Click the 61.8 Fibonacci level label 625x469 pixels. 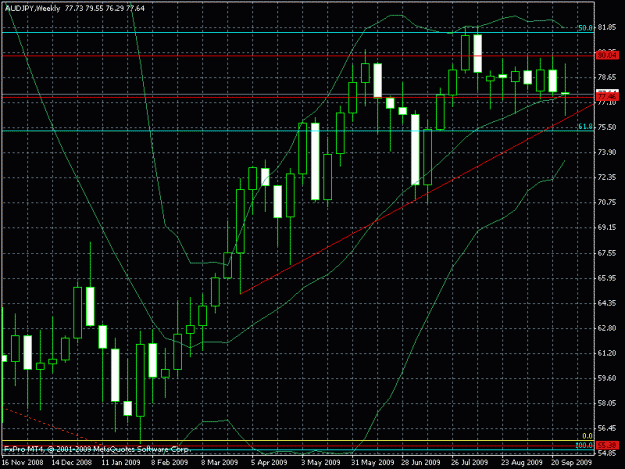(585, 127)
